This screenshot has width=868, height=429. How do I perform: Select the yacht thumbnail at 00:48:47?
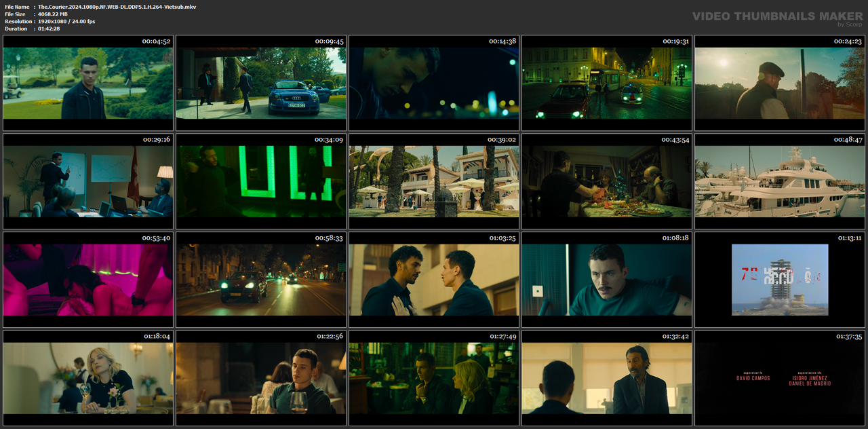pos(780,181)
